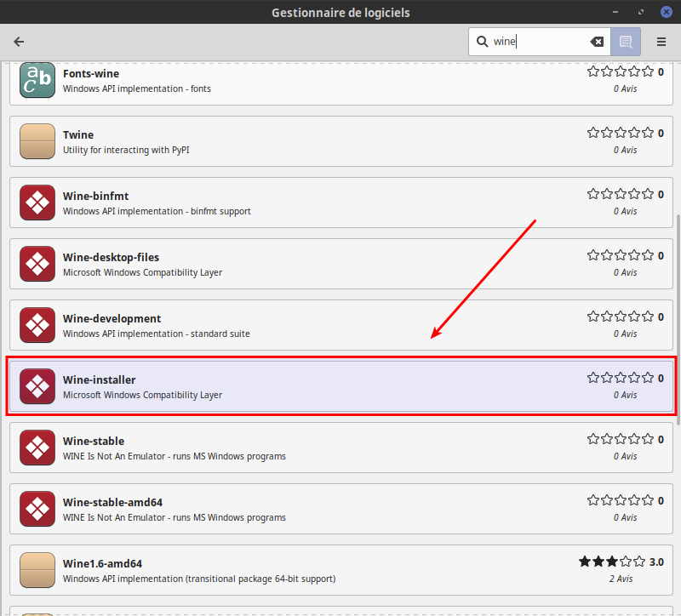Select the Wine-stable title
This screenshot has width=681, height=616.
pyautogui.click(x=94, y=441)
